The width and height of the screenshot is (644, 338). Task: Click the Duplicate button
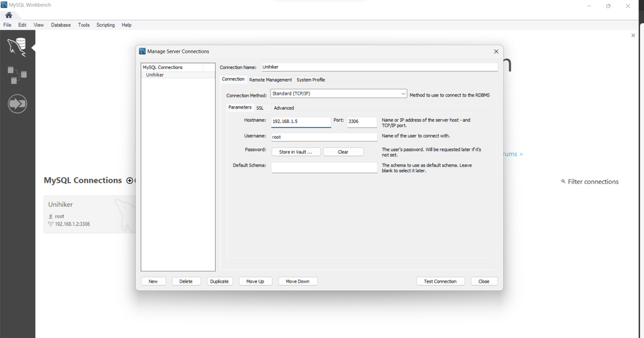[x=219, y=281]
